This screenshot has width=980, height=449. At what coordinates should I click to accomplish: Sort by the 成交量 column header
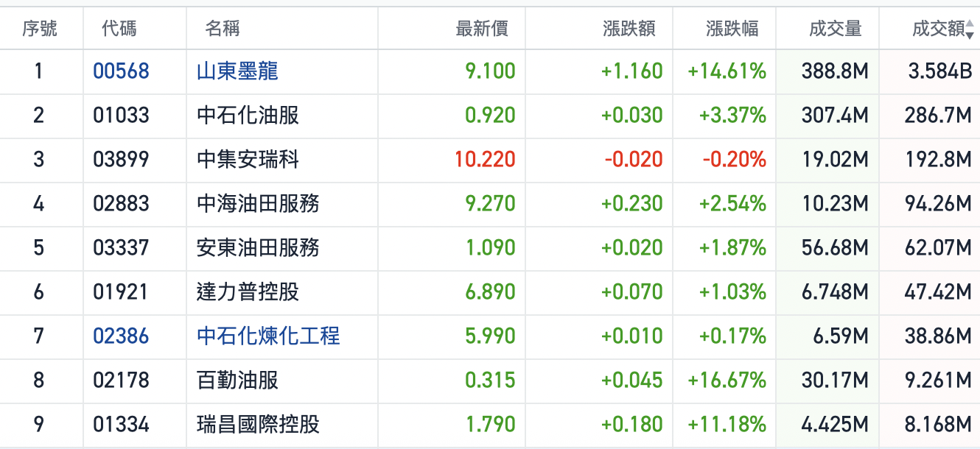pyautogui.click(x=835, y=29)
